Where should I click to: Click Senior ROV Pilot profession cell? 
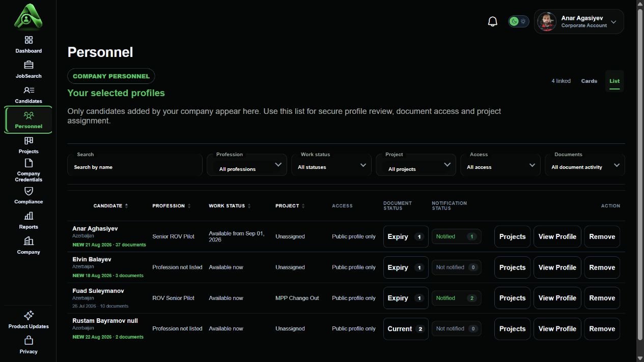click(x=173, y=236)
